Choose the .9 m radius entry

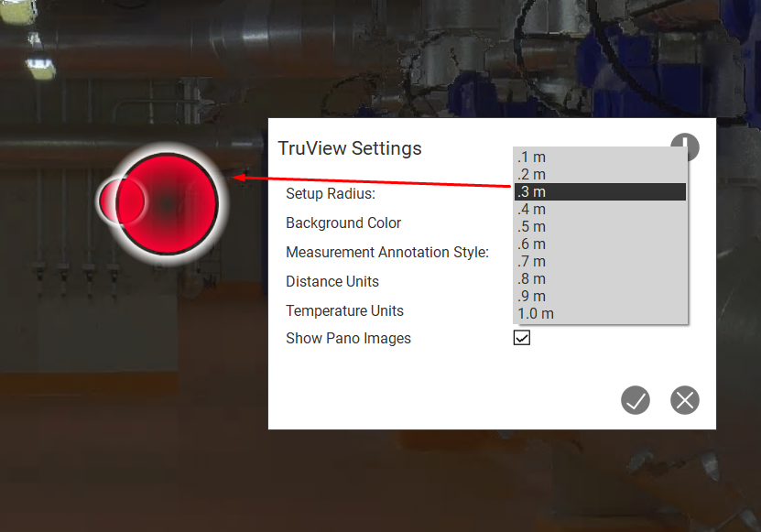point(600,296)
